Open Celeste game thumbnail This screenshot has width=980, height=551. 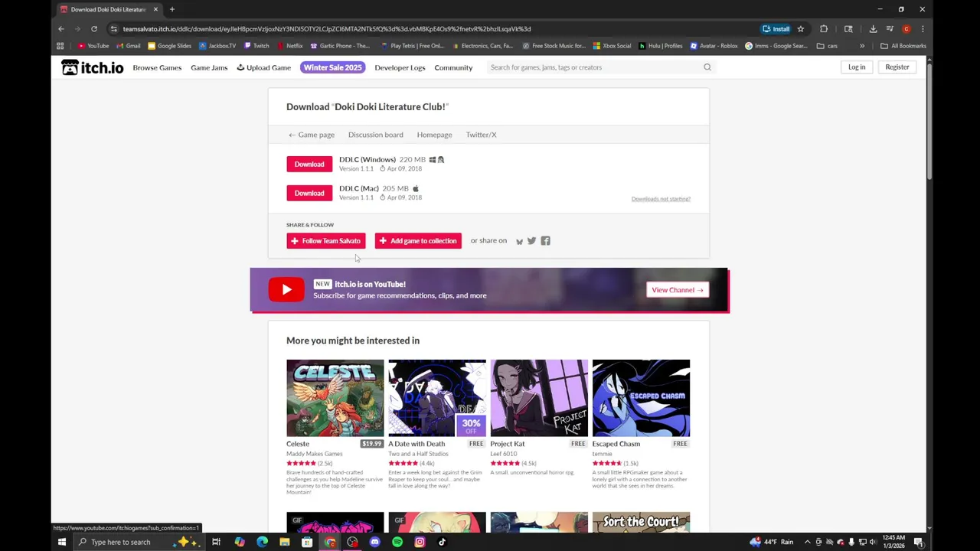pyautogui.click(x=335, y=398)
